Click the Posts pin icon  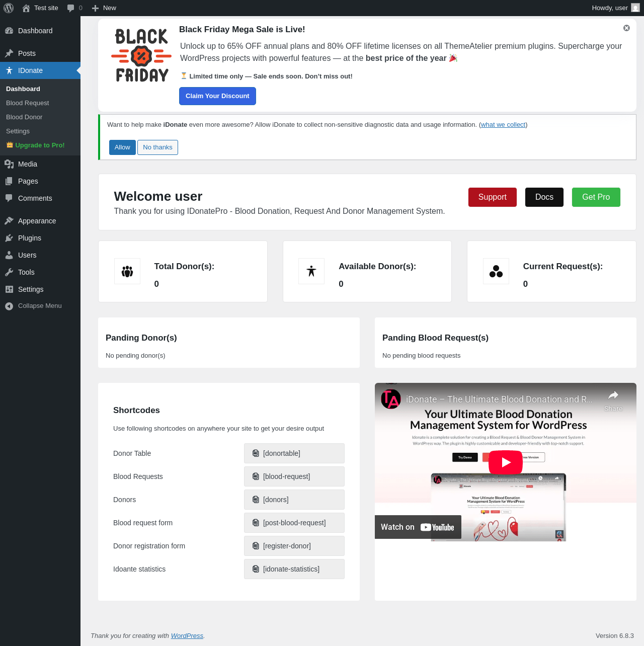pos(9,53)
